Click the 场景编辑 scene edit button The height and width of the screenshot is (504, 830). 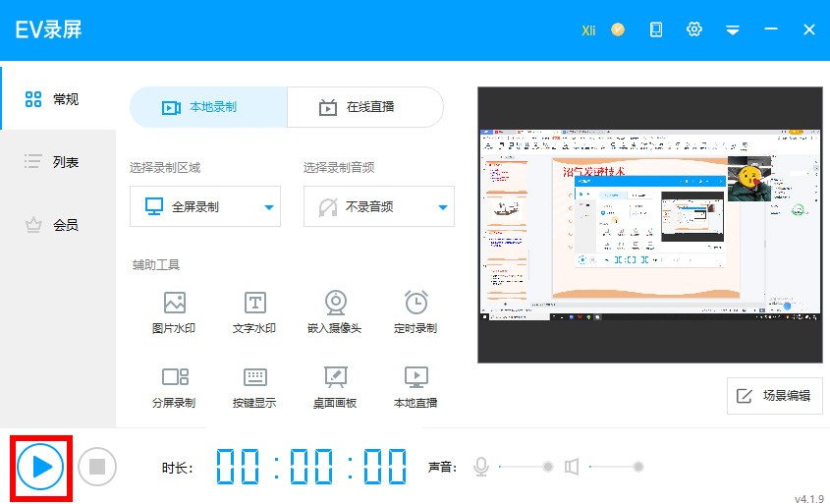[775, 396]
